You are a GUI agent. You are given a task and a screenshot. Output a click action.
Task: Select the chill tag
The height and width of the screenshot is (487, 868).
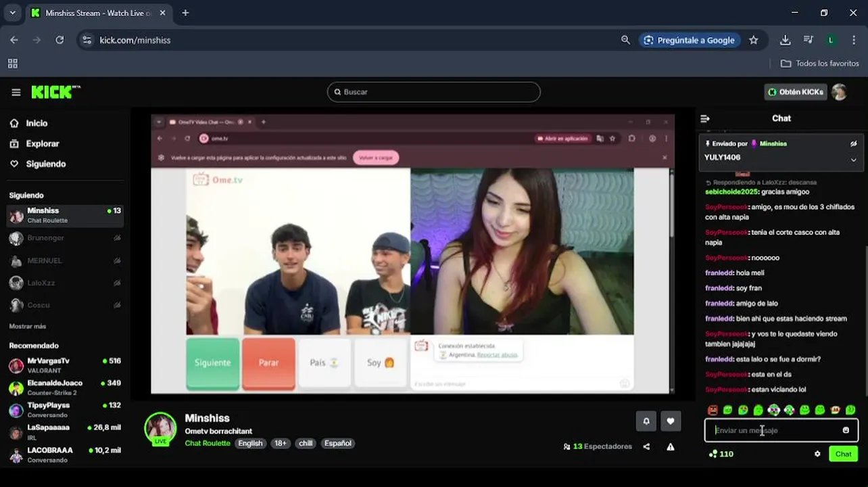[x=306, y=443]
